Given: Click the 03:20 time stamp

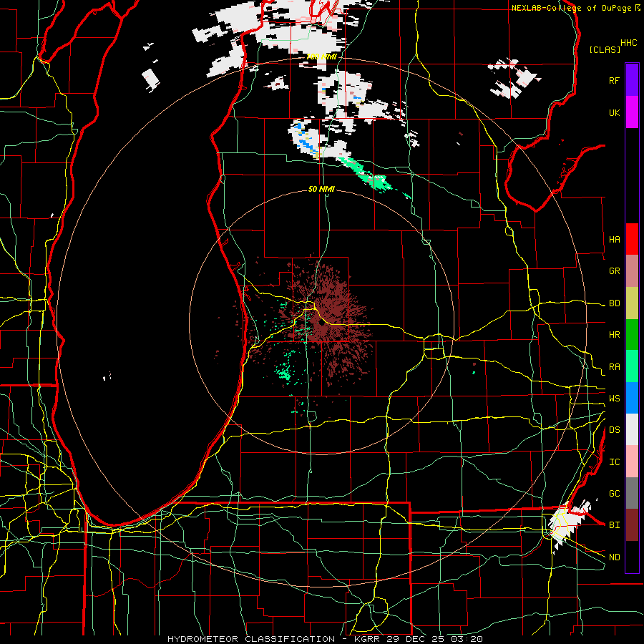Looking at the screenshot, I should 467,639.
